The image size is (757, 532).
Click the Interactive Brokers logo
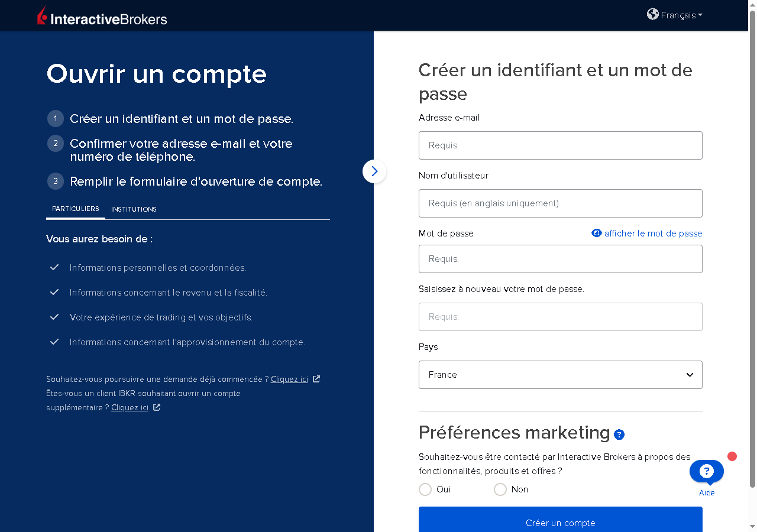(102, 16)
